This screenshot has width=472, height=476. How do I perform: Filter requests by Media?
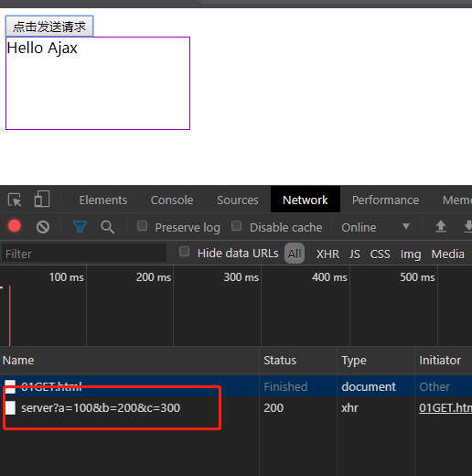pos(447,254)
